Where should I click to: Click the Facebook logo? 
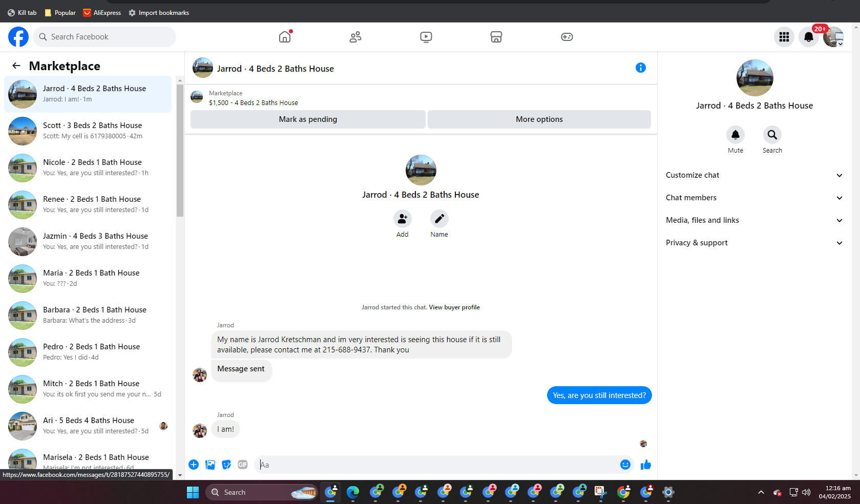point(18,37)
